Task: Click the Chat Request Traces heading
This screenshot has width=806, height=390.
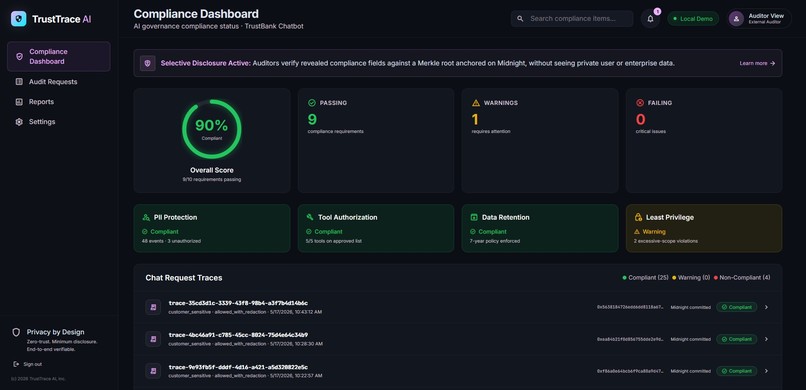Action: tap(184, 277)
